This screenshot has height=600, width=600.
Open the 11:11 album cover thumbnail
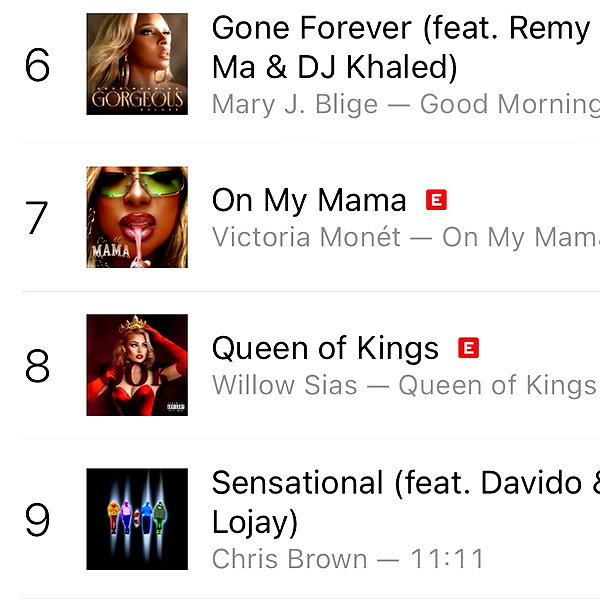137,519
